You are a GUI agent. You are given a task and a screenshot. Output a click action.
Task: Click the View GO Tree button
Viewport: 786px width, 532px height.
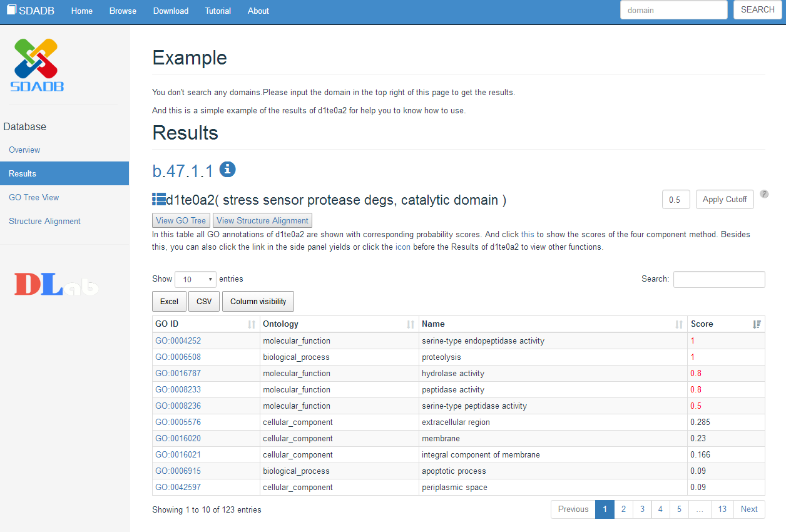(x=181, y=220)
